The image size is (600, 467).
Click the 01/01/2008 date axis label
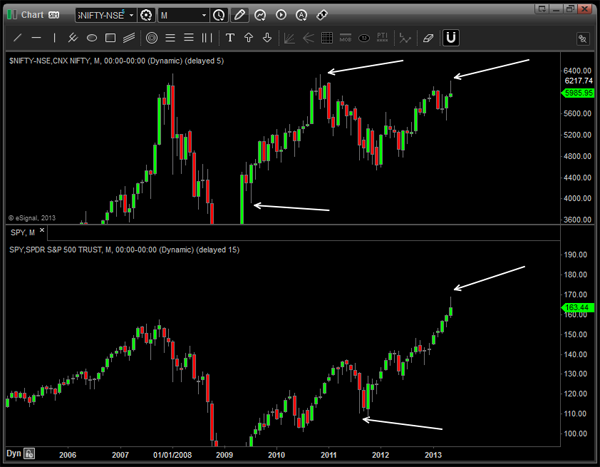coord(172,455)
